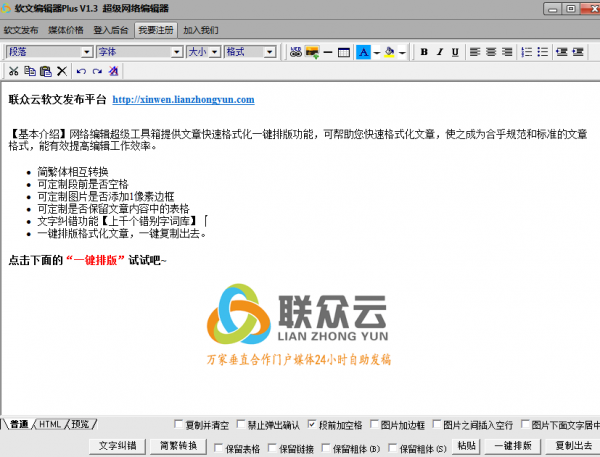Click the insert image icon
Image resolution: width=600 pixels, height=457 pixels.
[x=312, y=52]
